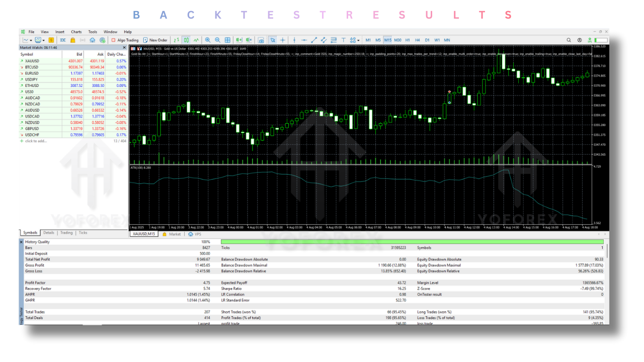644x362 pixels.
Task: Open the chart profiles dropdown
Action: pos(44,40)
